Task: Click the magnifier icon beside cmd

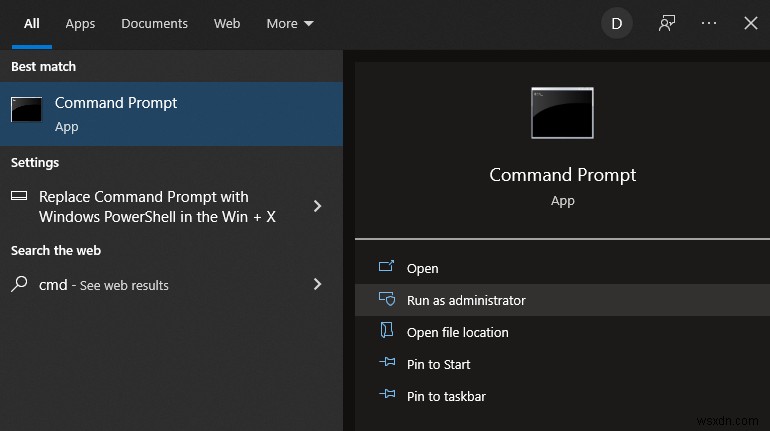Action: click(19, 284)
